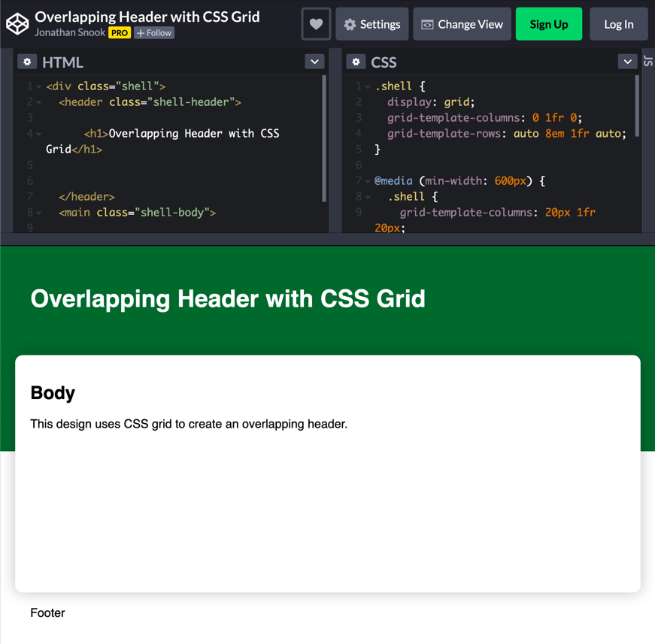Open HTML editor settings gear
The height and width of the screenshot is (644, 655).
tap(27, 62)
